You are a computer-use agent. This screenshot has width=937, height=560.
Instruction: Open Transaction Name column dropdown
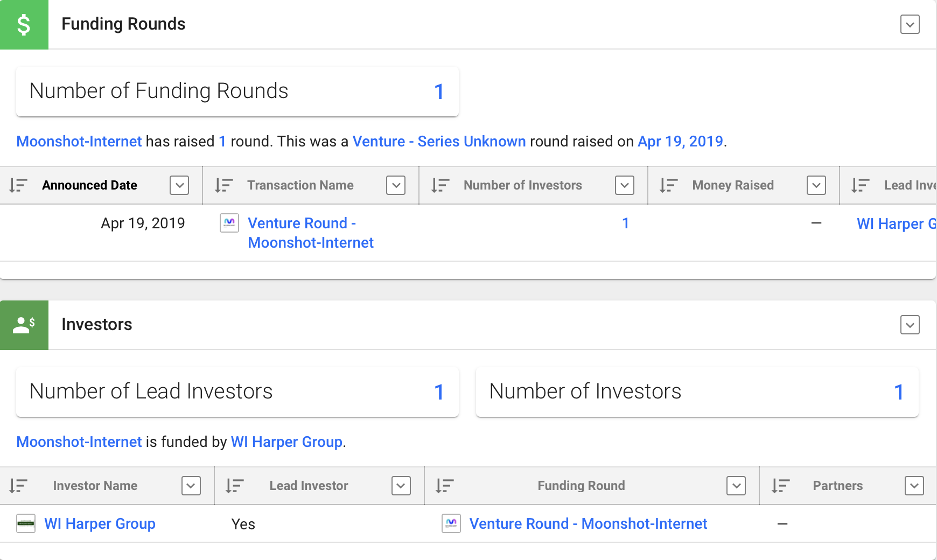pos(396,185)
